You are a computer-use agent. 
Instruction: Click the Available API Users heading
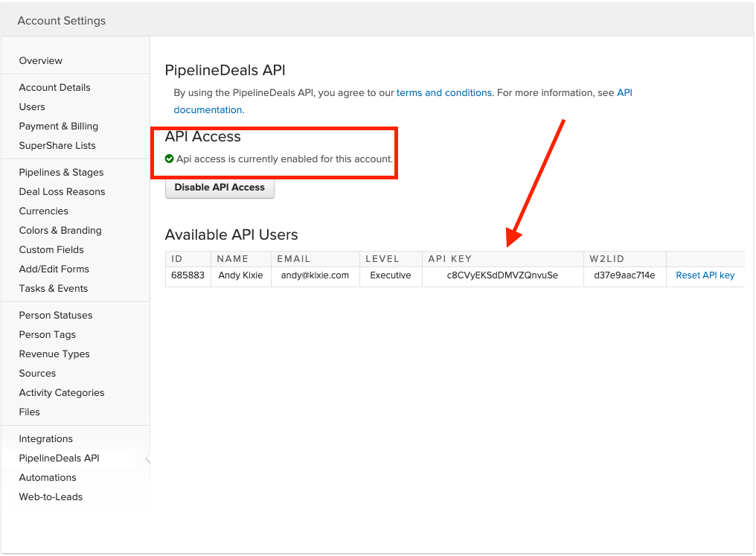click(231, 235)
